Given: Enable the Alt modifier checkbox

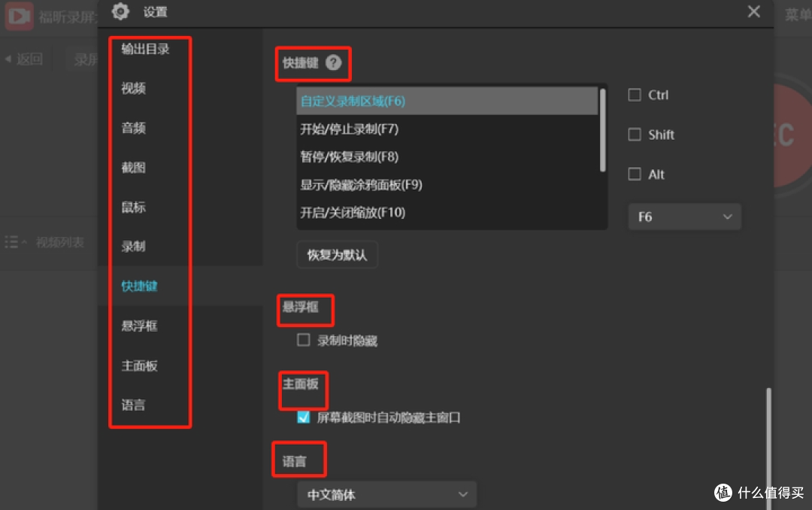Looking at the screenshot, I should tap(635, 175).
